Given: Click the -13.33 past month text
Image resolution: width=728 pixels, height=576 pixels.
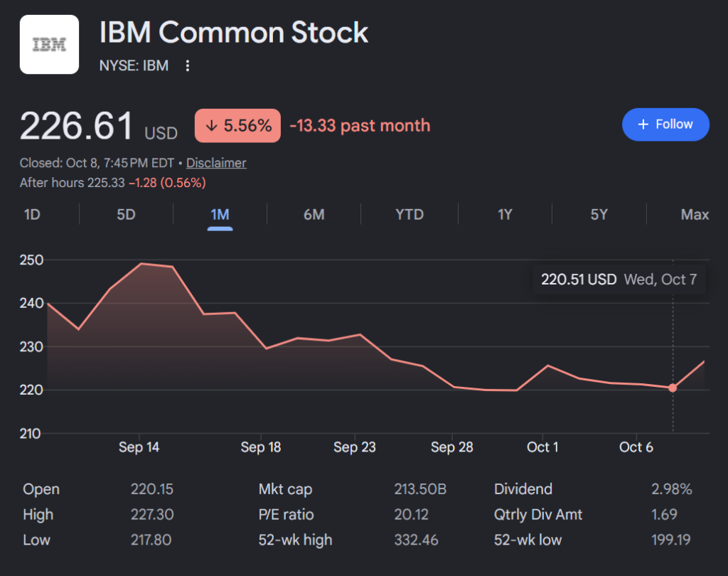Looking at the screenshot, I should 360,125.
